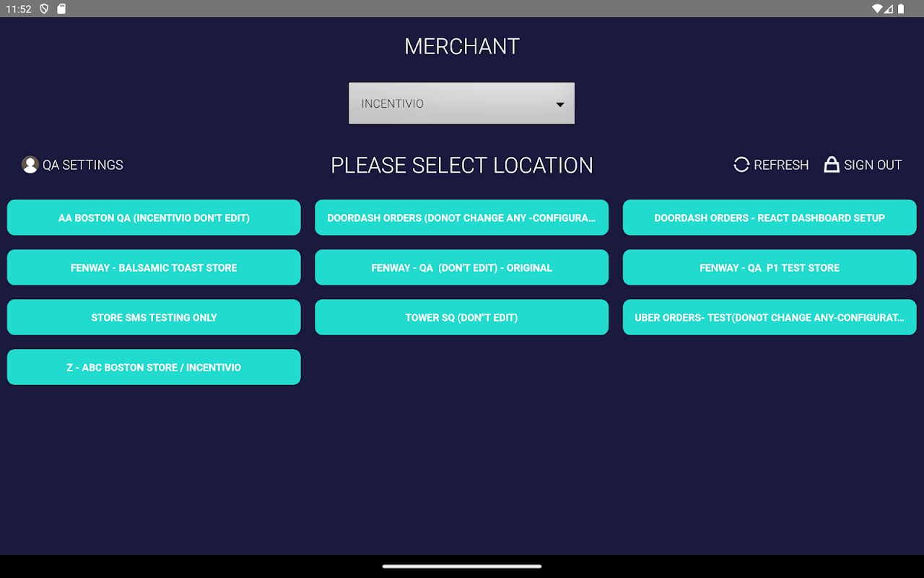Select DOORDASH ORDERS (DONOT CHANGE ANY -CONFIGURA... location
This screenshot has height=578, width=924.
(461, 217)
